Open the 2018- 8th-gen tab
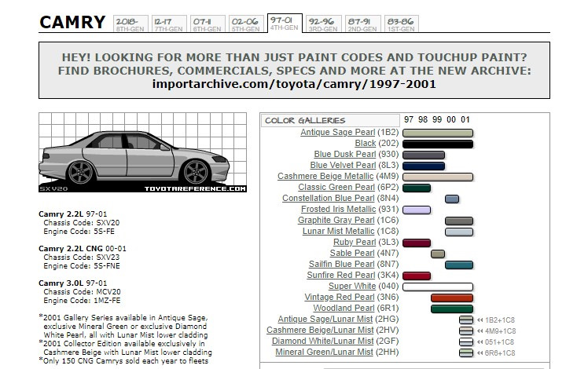 (130, 24)
